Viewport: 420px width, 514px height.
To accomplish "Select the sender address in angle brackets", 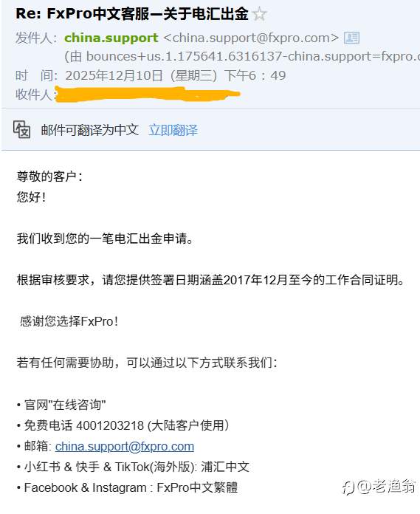I will tap(251, 38).
